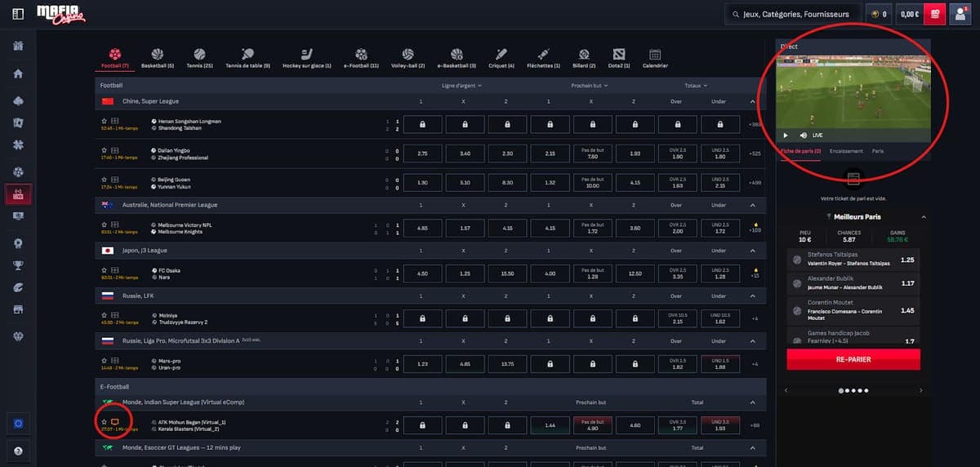Collapse the Meilleurs Paris panel

924,216
